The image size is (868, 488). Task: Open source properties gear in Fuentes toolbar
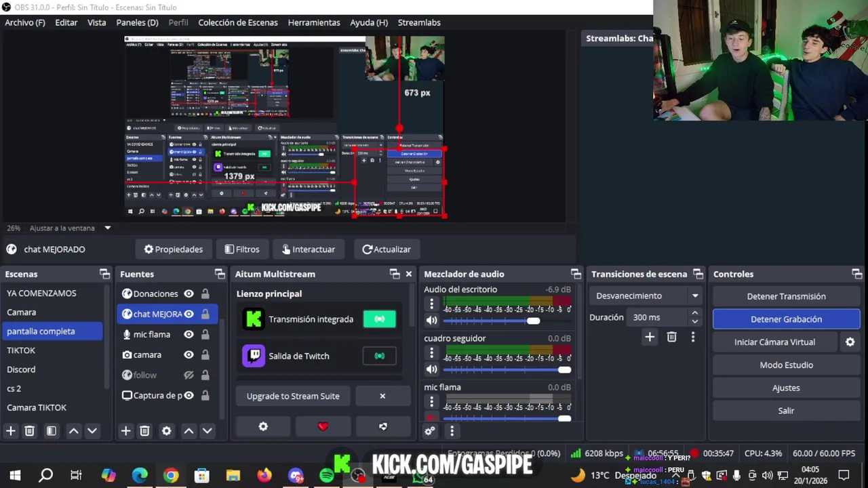pos(166,431)
